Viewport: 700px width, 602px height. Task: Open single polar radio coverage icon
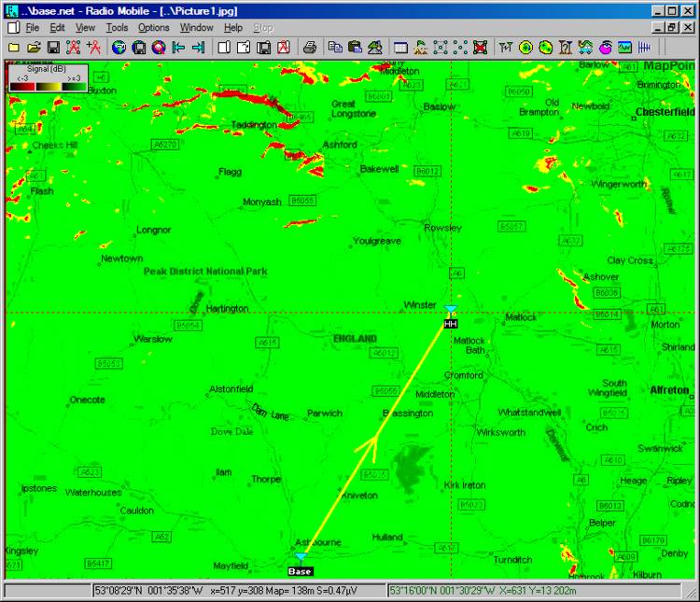(525, 48)
